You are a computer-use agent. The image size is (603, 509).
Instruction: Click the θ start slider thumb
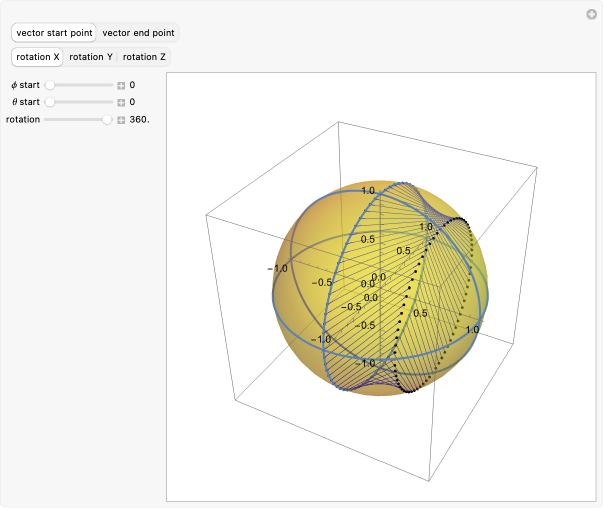49,102
